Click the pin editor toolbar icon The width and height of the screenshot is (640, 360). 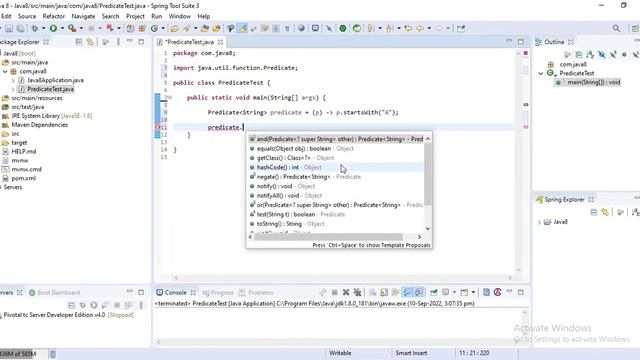[461, 28]
